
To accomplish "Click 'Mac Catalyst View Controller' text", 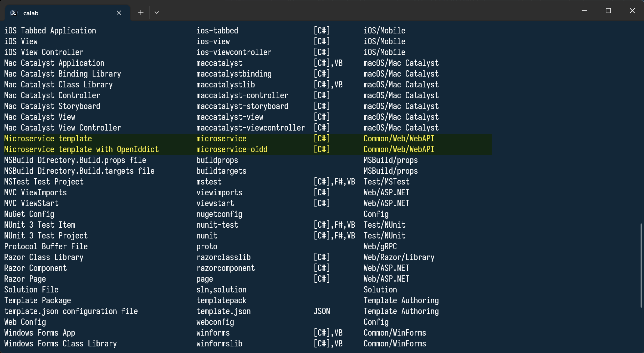I will point(63,128).
